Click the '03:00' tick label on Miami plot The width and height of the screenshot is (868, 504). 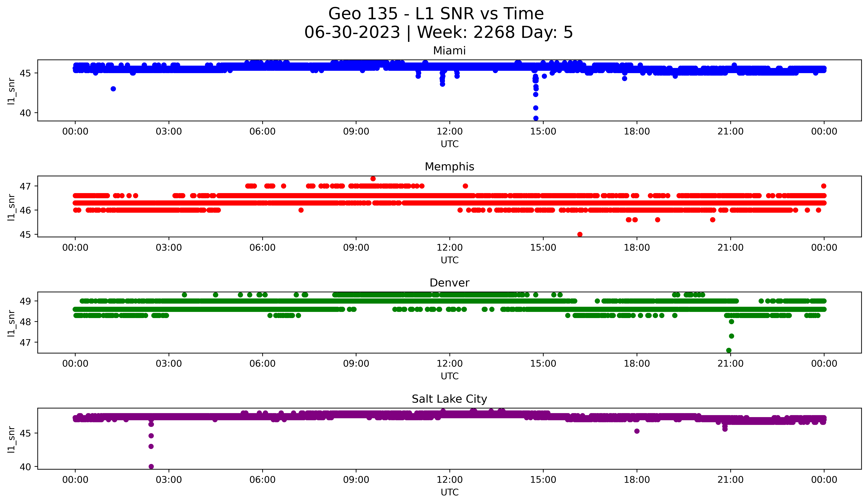pos(169,132)
